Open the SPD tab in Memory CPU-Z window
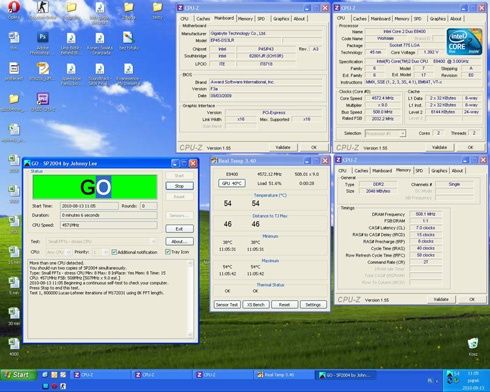 419,171
